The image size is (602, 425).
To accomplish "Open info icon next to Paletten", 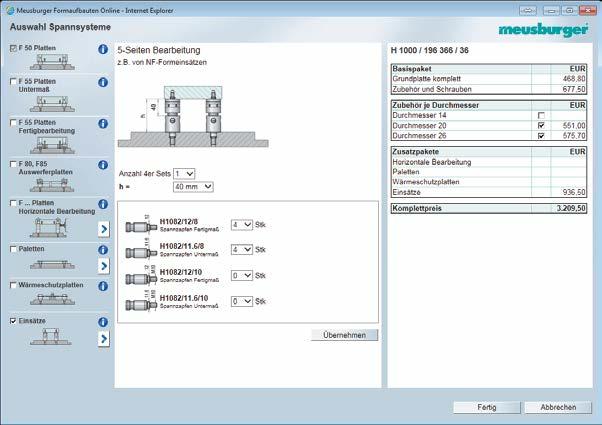I will point(103,250).
